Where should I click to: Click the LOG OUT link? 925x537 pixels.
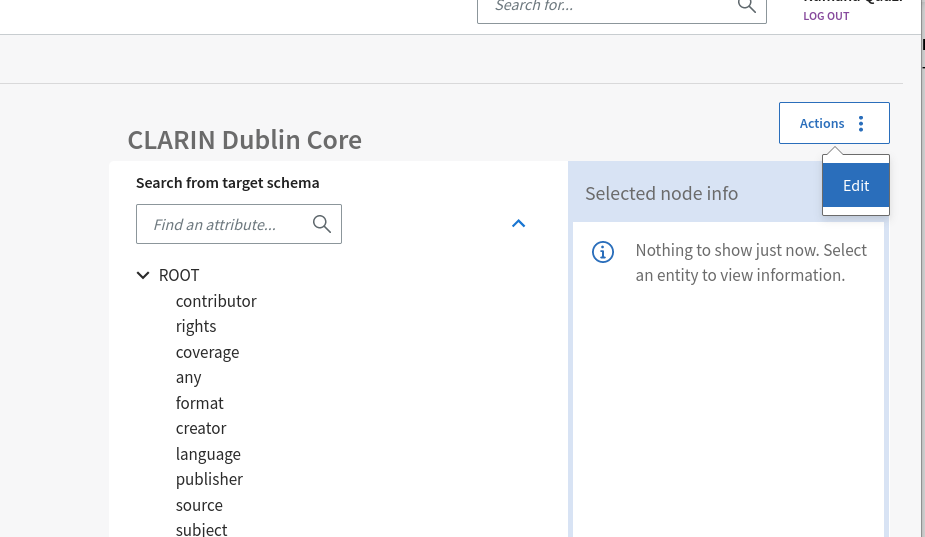click(826, 16)
